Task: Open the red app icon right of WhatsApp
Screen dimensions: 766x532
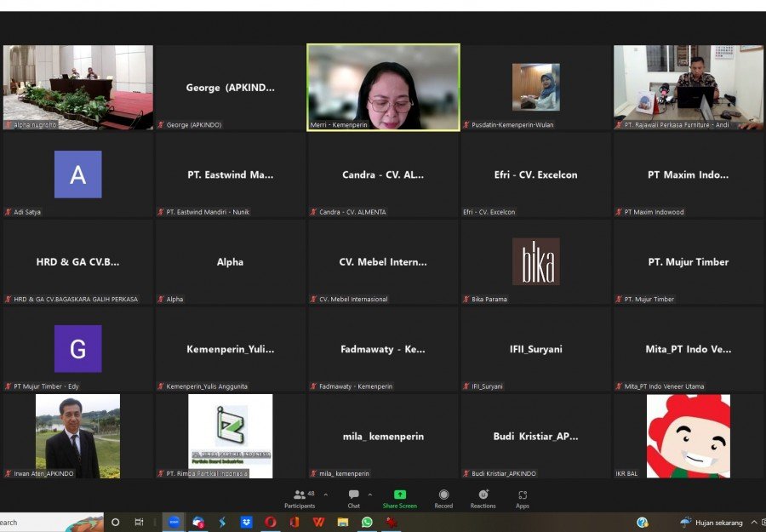Action: [391, 523]
